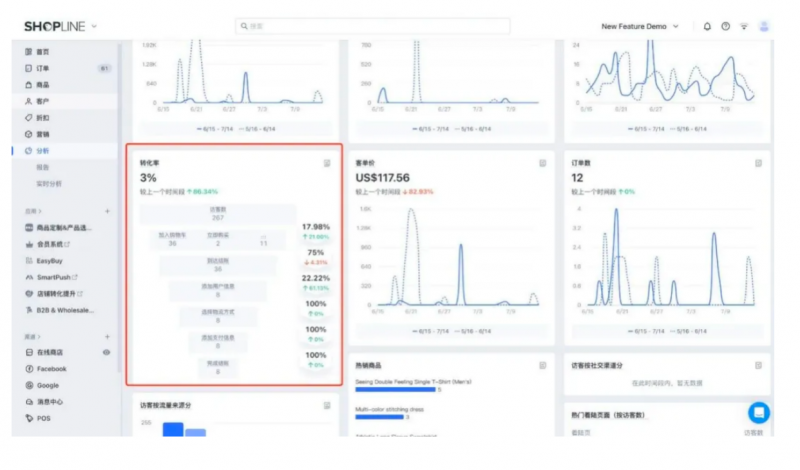Click report icon on 客单价 card

(543, 163)
